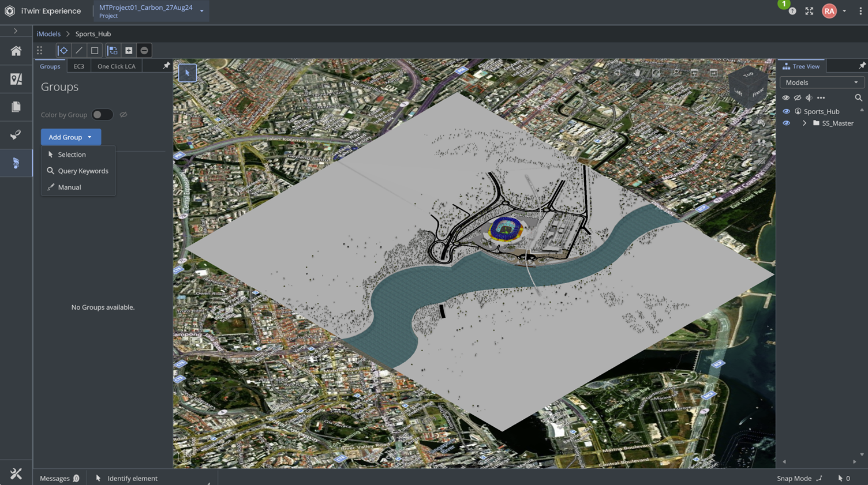Viewport: 868px width, 485px height.
Task: Toggle the Color by Group switch
Action: pyautogui.click(x=102, y=115)
